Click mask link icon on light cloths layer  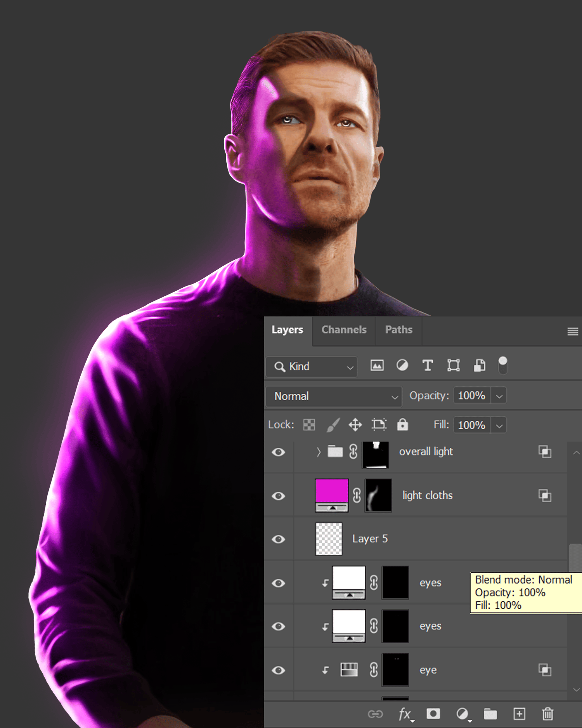[357, 495]
